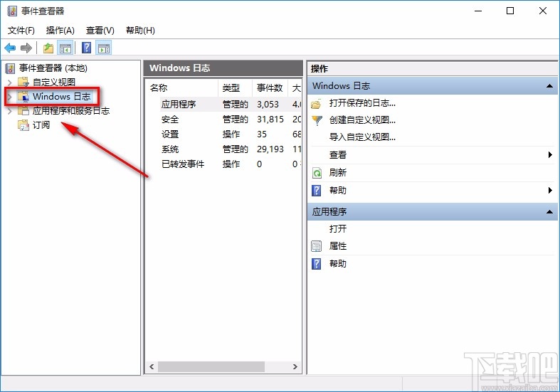The width and height of the screenshot is (560, 392).
Task: Click the open folder icon beside 打开保存的日志
Action: point(317,104)
